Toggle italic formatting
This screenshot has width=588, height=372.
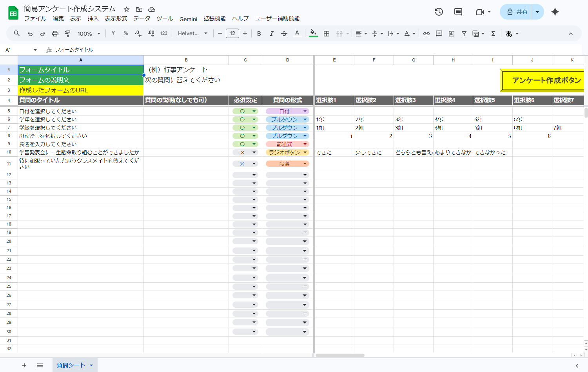click(271, 34)
